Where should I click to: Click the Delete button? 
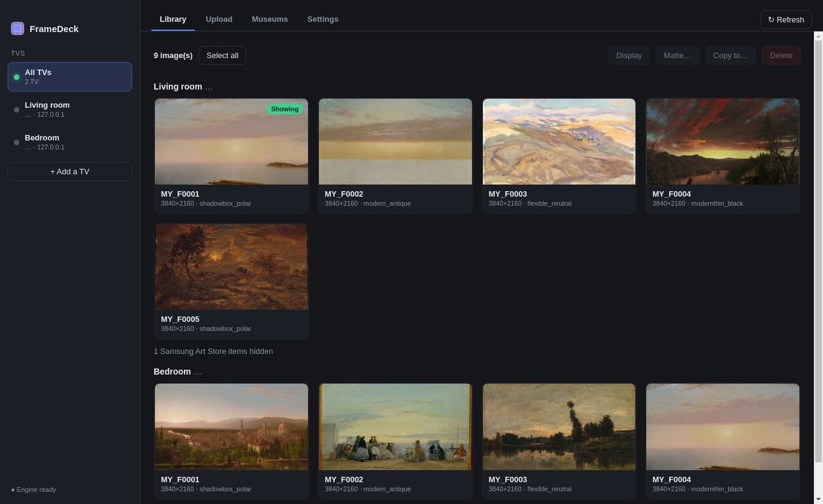tap(781, 55)
